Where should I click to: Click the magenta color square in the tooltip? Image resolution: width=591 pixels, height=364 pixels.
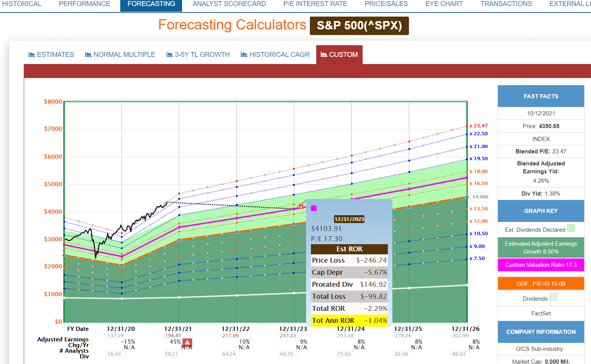[x=314, y=208]
